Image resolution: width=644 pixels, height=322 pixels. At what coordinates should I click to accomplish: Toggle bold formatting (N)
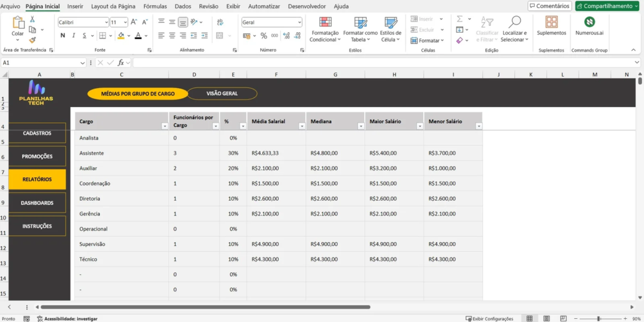click(63, 36)
